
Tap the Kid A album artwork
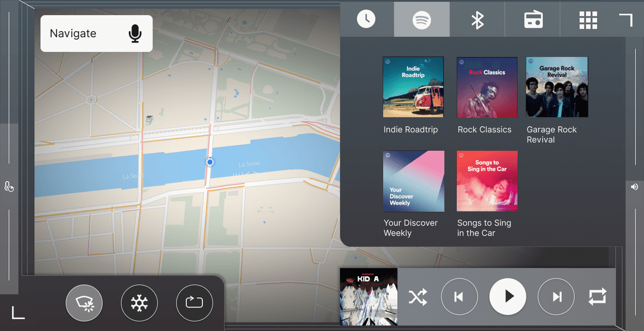[x=369, y=297]
